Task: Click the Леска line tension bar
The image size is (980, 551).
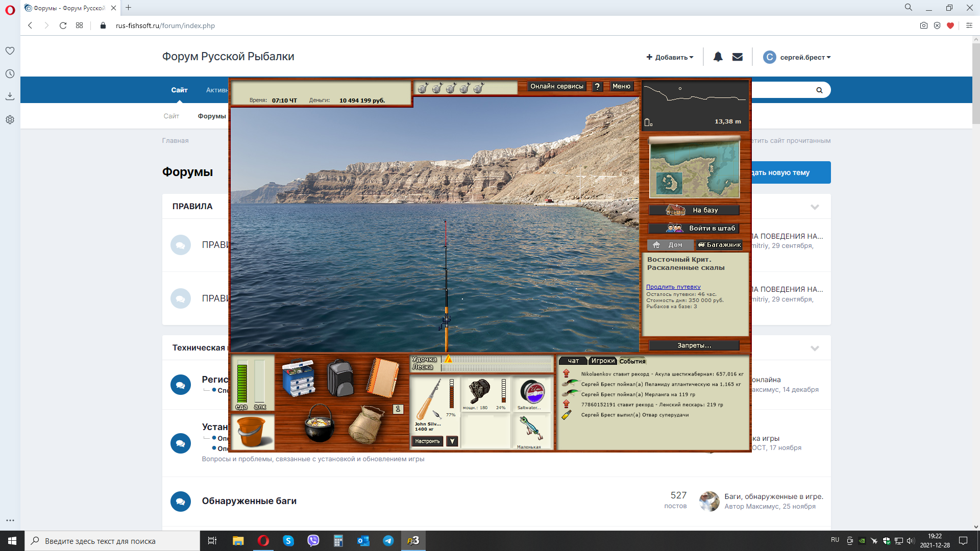Action: pos(497,367)
